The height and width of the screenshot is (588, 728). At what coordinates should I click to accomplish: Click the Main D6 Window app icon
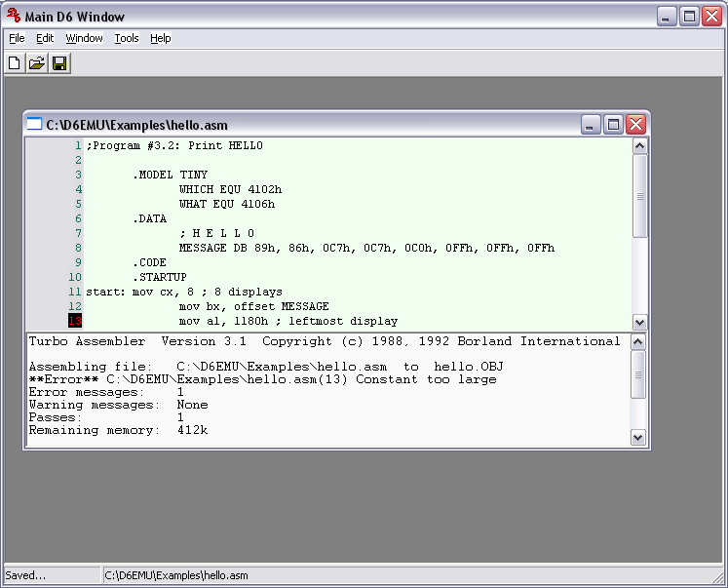pos(15,16)
